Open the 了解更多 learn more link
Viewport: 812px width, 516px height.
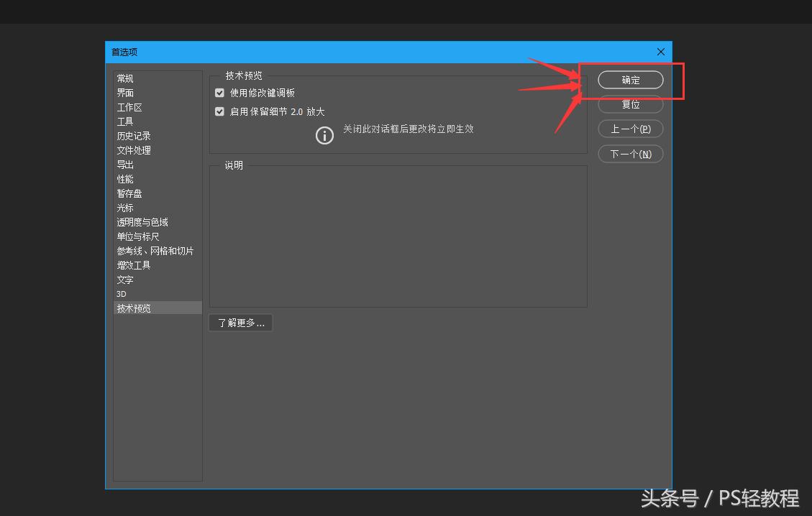click(240, 322)
